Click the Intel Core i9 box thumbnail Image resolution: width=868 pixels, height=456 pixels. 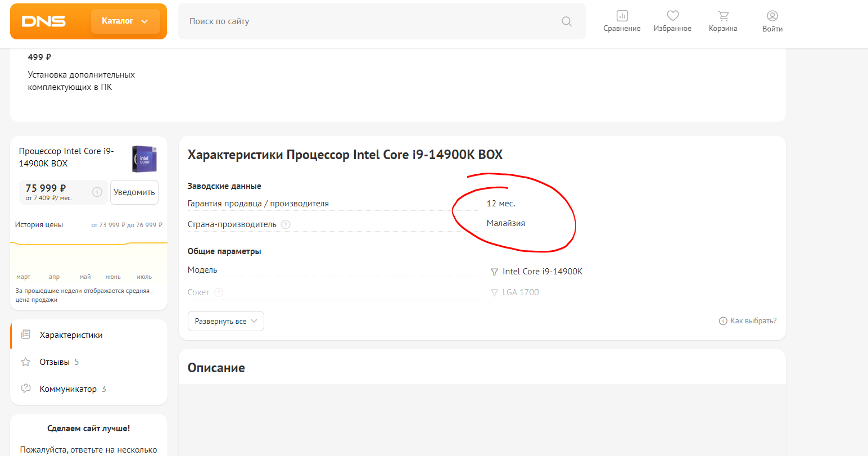[x=144, y=159]
